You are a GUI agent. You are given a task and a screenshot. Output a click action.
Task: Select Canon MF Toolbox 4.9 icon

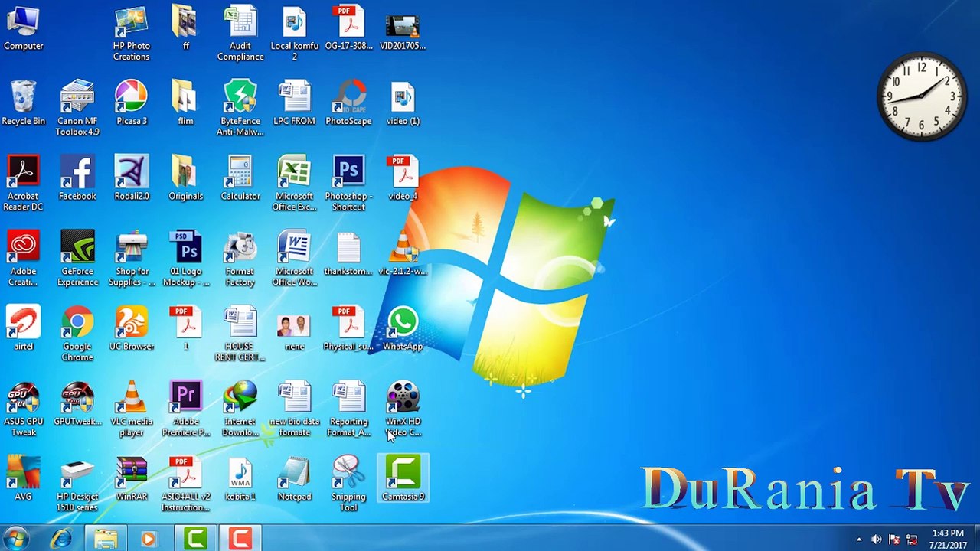(77, 109)
